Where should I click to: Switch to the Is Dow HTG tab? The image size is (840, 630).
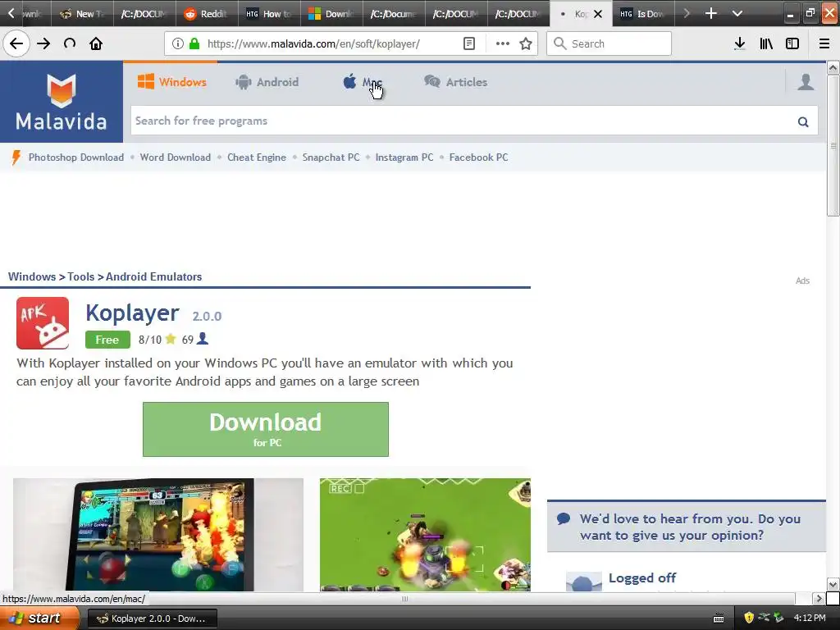(643, 13)
